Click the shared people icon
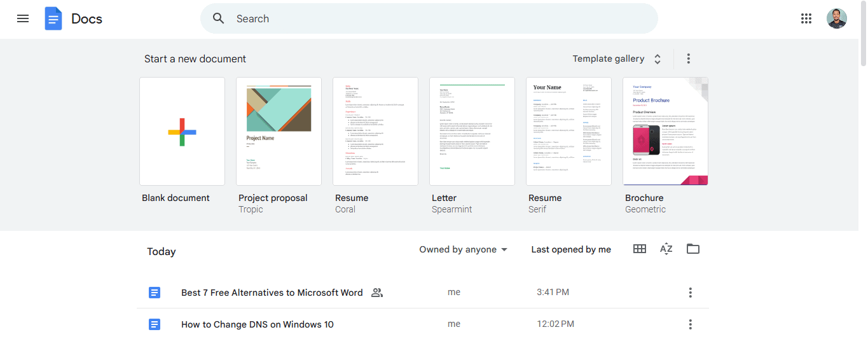 [377, 293]
